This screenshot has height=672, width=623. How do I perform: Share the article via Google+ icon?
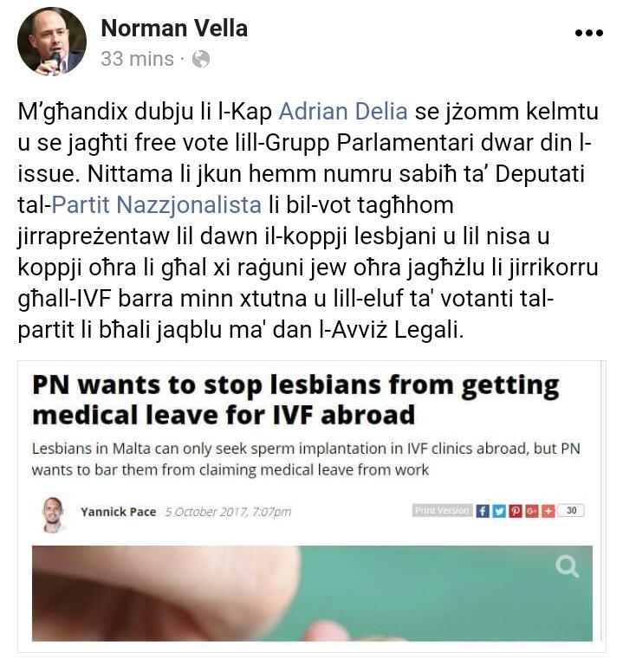coord(531,511)
